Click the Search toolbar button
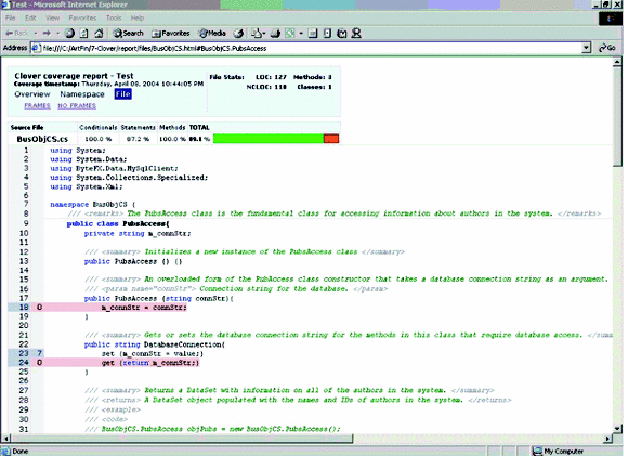The height and width of the screenshot is (456, 624). click(x=127, y=33)
